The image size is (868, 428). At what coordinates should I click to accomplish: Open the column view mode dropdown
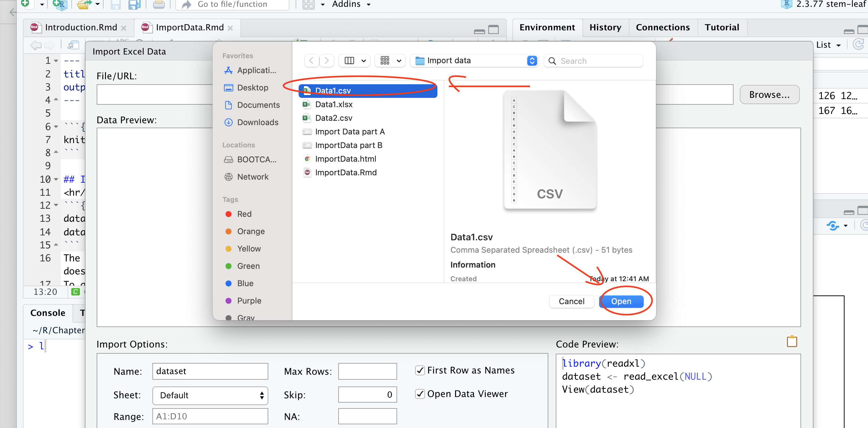354,61
